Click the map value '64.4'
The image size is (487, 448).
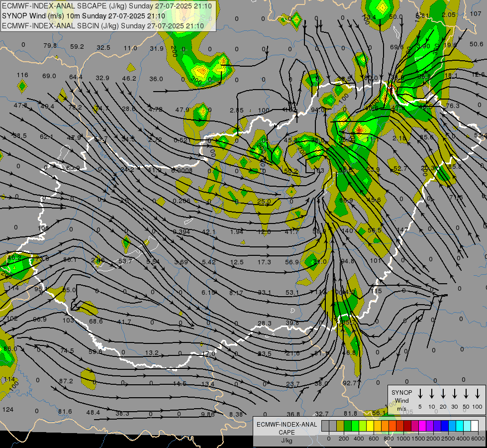tap(76, 77)
